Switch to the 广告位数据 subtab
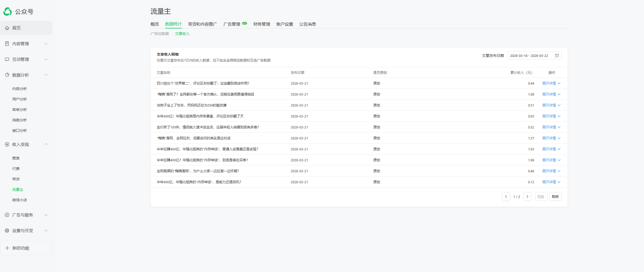 click(159, 33)
